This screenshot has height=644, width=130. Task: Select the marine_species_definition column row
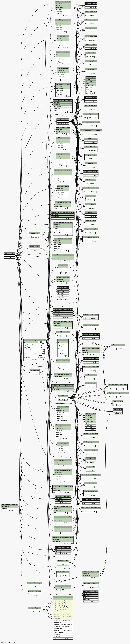click(x=35, y=354)
